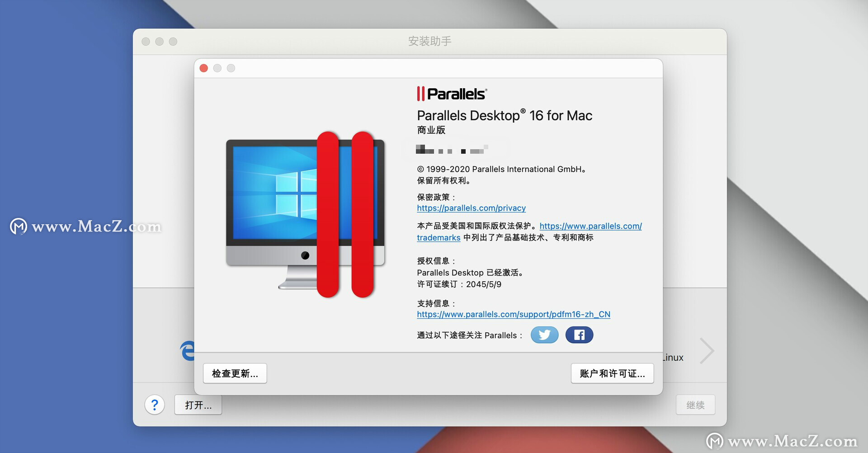Click the Linux label behind the dialog
This screenshot has width=868, height=453.
coord(673,358)
